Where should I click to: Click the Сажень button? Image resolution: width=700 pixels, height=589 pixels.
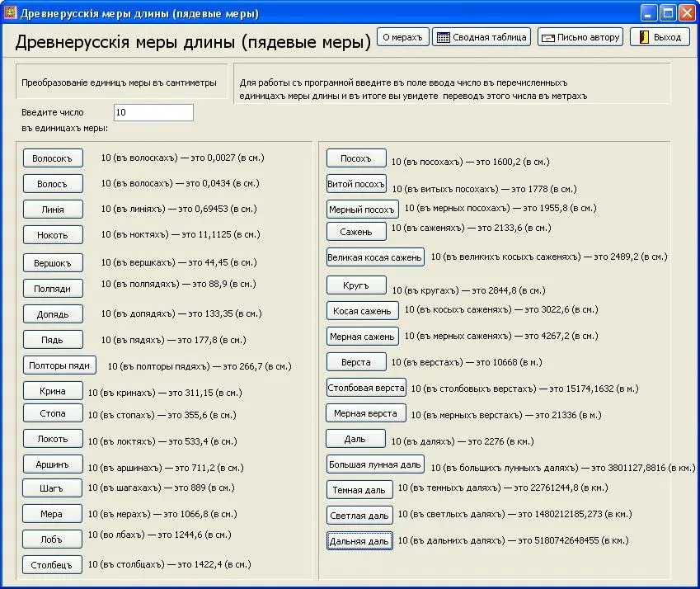point(356,232)
